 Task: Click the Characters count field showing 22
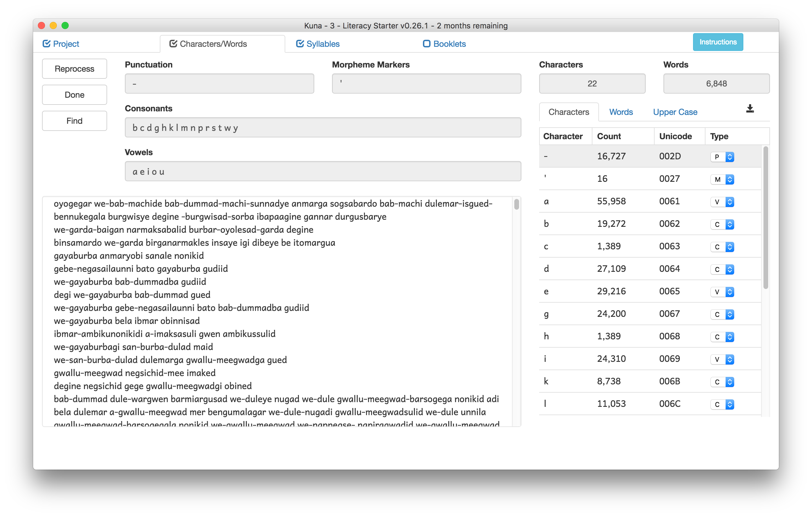tap(592, 84)
